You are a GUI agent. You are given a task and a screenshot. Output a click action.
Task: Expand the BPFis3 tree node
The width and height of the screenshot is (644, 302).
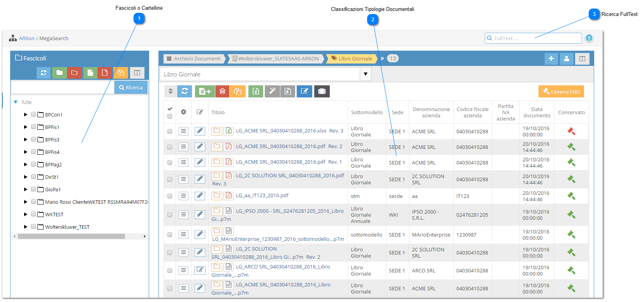26,140
